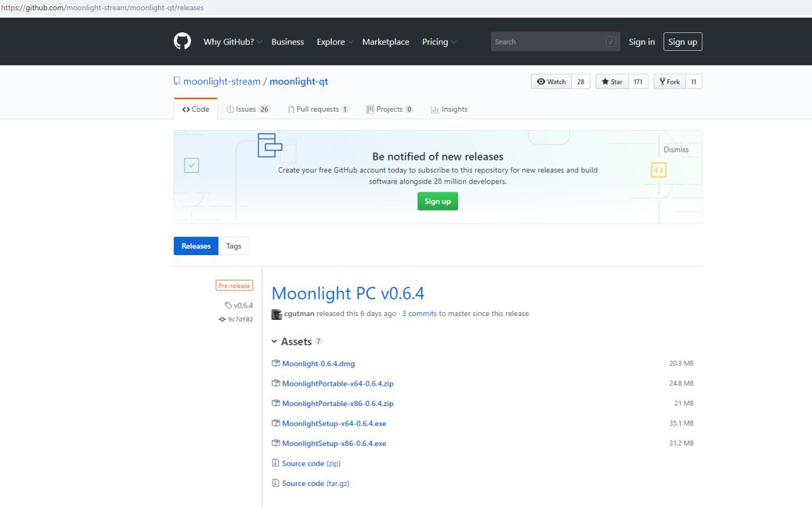
Task: Switch to the Tags view
Action: tap(233, 246)
